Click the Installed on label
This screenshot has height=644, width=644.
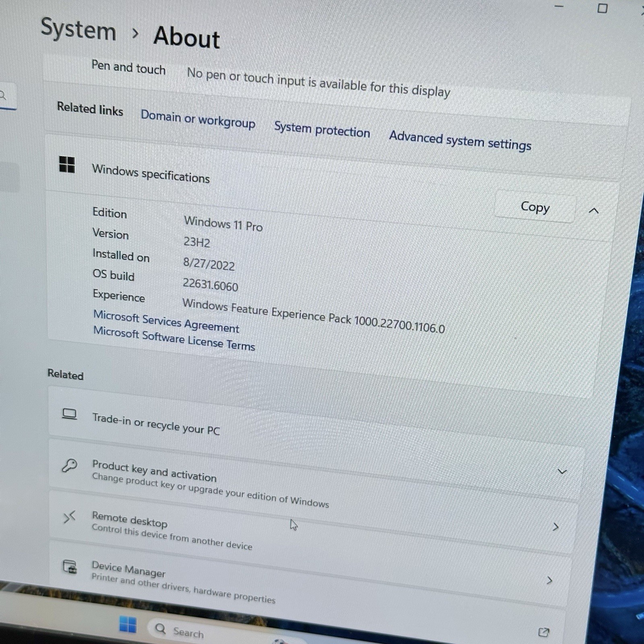click(x=121, y=255)
